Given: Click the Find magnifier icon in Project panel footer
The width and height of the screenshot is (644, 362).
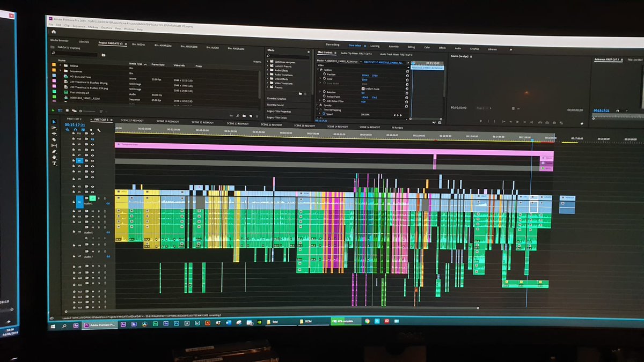Looking at the screenshot, I should [x=237, y=115].
